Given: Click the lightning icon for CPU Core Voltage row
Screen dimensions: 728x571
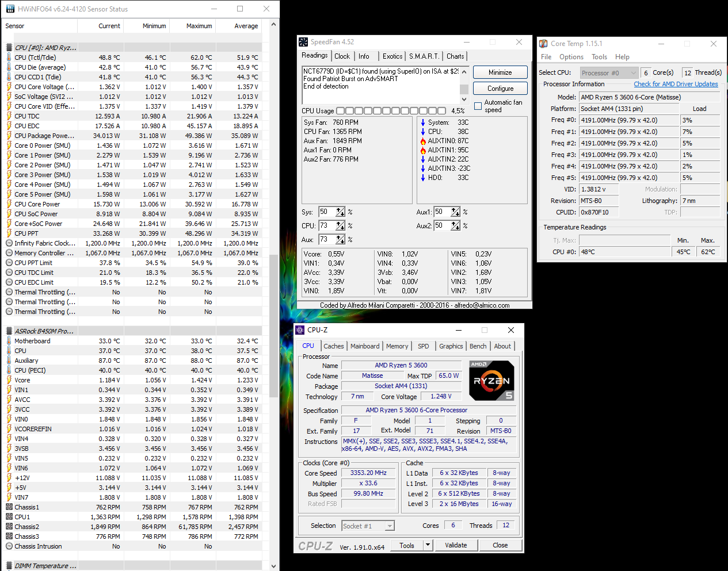Looking at the screenshot, I should [9, 87].
